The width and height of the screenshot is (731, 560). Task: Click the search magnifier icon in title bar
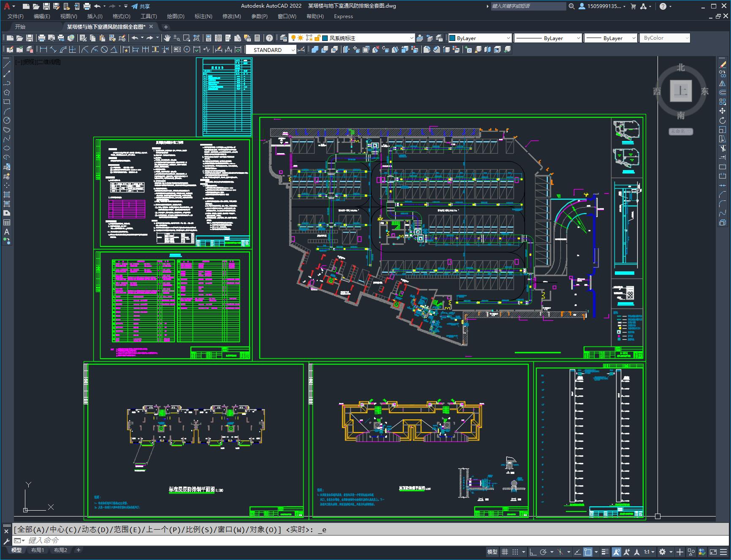[x=571, y=6]
